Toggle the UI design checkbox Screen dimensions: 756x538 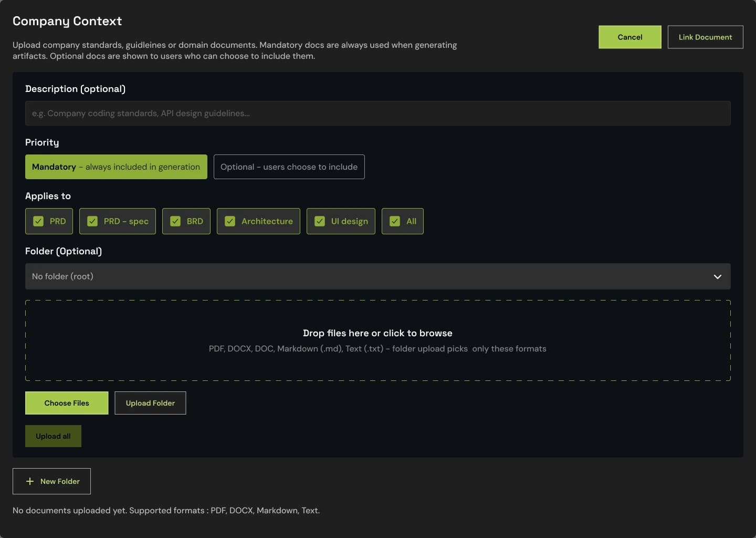[x=320, y=221]
